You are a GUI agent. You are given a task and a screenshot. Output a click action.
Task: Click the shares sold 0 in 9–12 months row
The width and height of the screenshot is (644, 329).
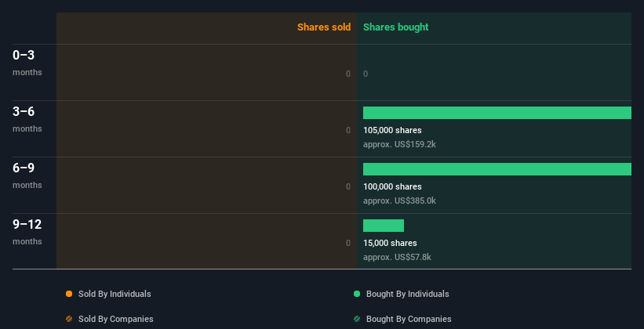click(x=348, y=243)
